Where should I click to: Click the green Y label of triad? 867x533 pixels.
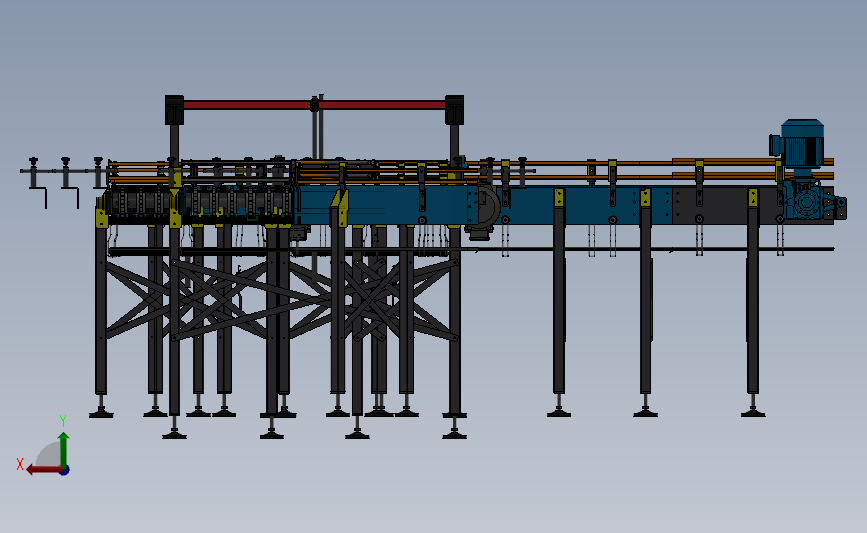63,421
